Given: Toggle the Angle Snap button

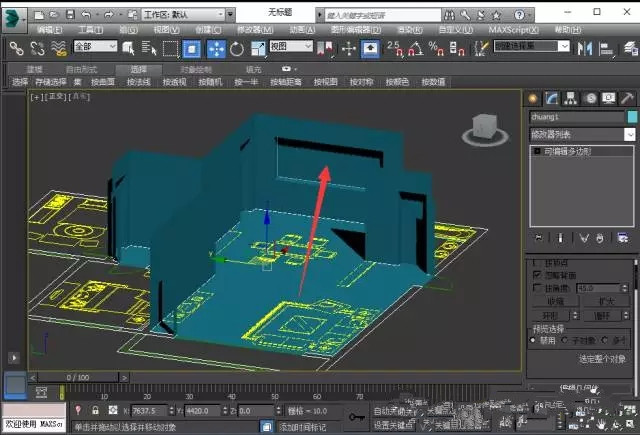Looking at the screenshot, I should tap(416, 49).
